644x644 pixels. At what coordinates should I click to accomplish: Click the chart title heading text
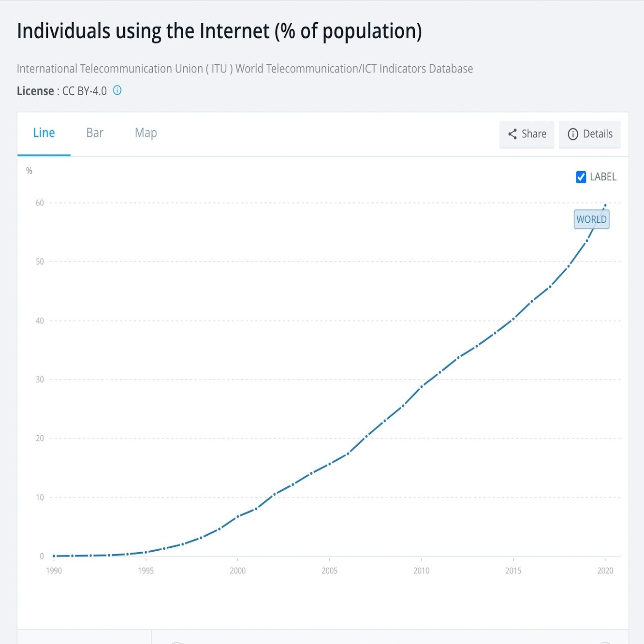[220, 31]
